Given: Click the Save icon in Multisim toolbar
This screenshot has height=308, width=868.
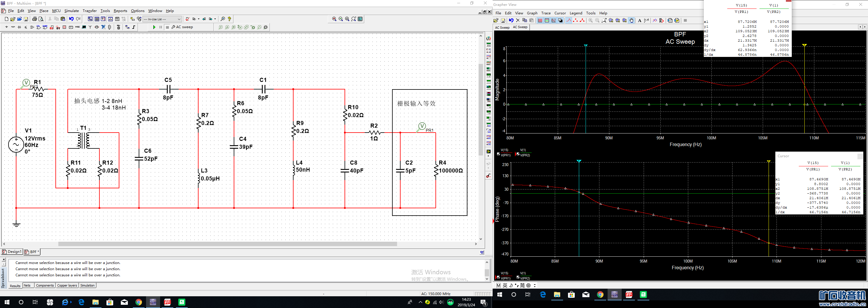Looking at the screenshot, I should pos(26,19).
